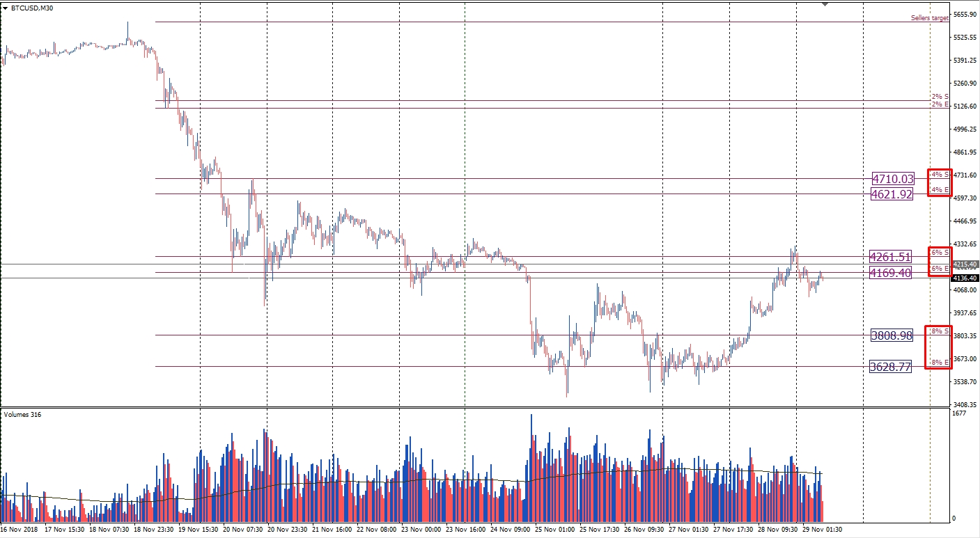Click the chart shift triangle marker at top
Viewport: 980px width, 538px height.
(x=825, y=4)
